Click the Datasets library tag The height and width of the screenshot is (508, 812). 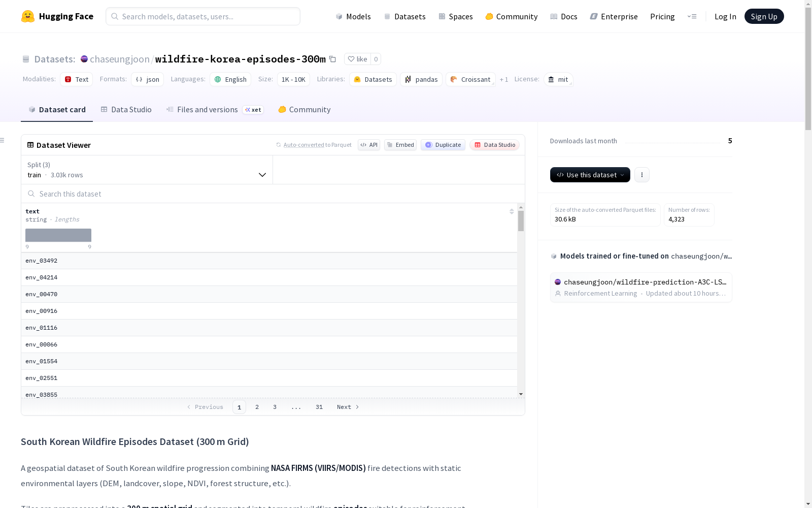tap(373, 79)
